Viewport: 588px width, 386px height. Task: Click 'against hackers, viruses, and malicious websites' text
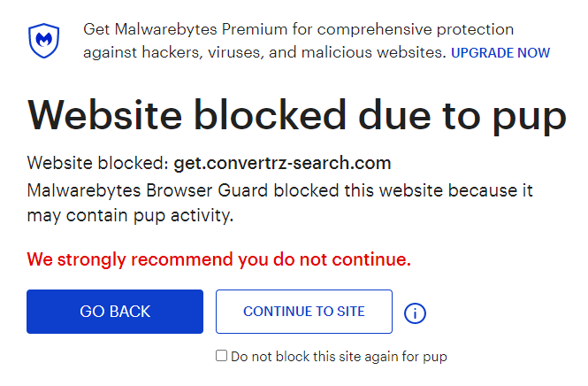[264, 52]
